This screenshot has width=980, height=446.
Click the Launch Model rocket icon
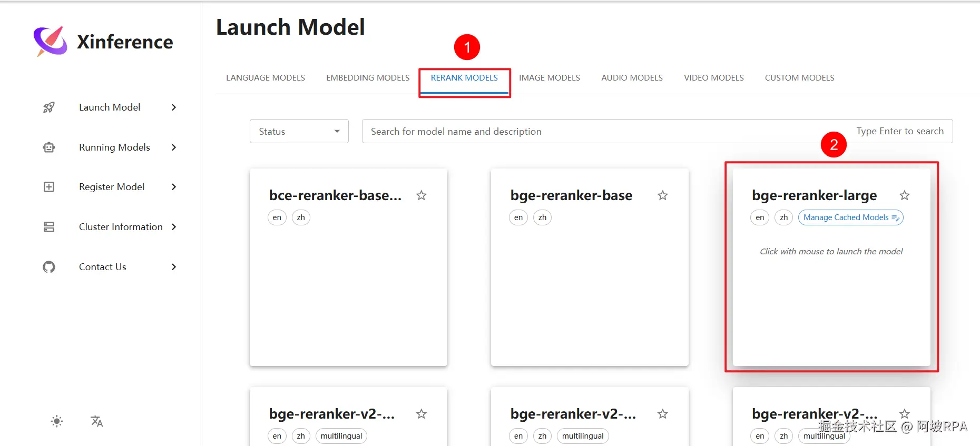49,107
